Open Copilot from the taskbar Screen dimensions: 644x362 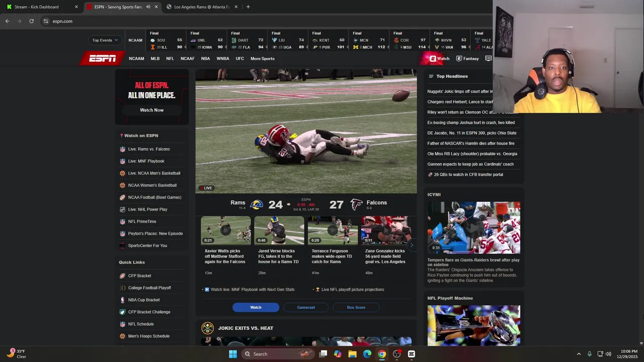338,354
